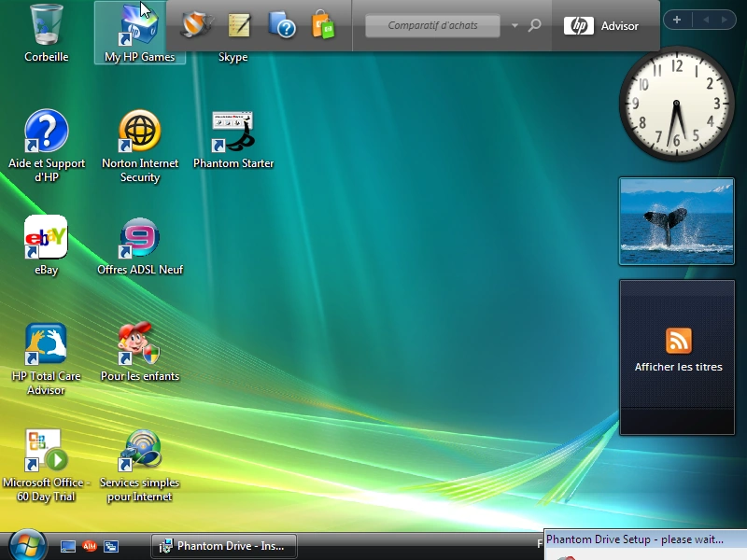The width and height of the screenshot is (747, 560).
Task: Open Microsoft Office 60 Day Trial shortcut
Action: [46, 466]
